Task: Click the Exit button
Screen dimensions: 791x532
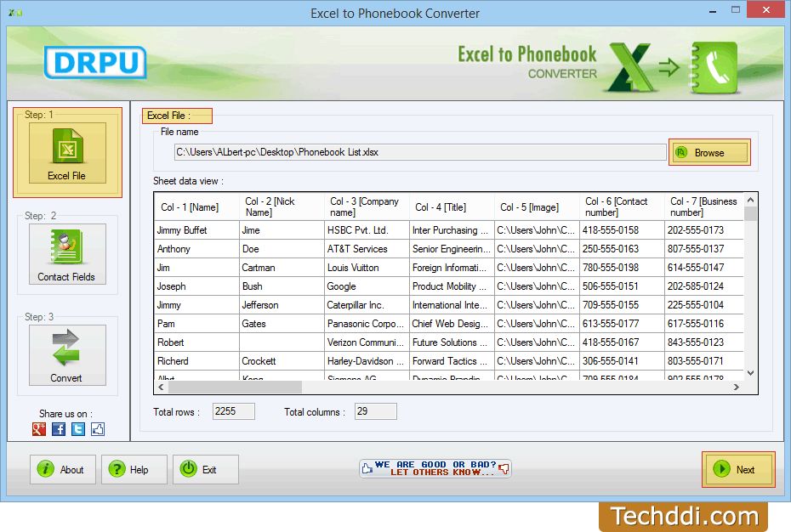Action: (206, 469)
